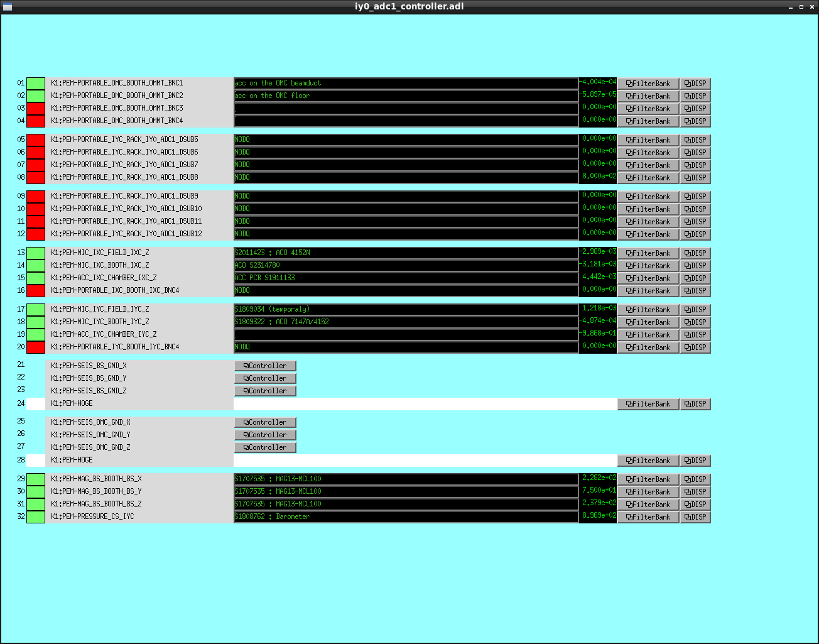Image resolution: width=819 pixels, height=644 pixels.
Task: Open Controller for K1:PEM-SEIS_BS_GND_Z
Action: click(x=265, y=391)
